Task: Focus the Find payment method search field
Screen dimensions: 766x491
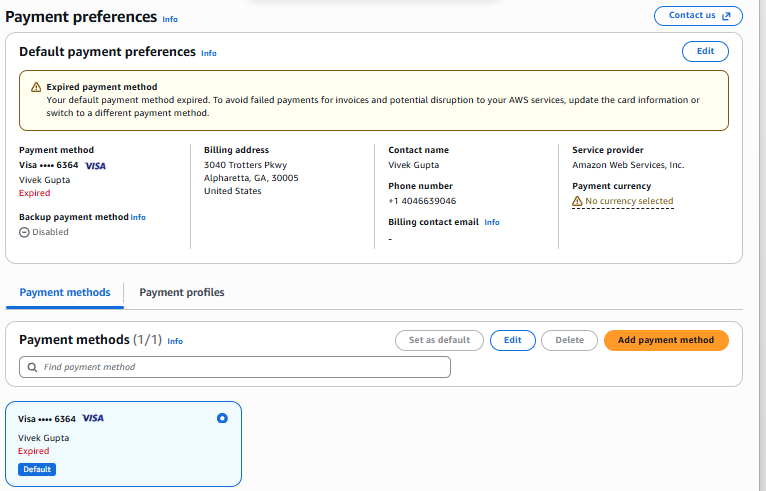Action: tap(235, 367)
